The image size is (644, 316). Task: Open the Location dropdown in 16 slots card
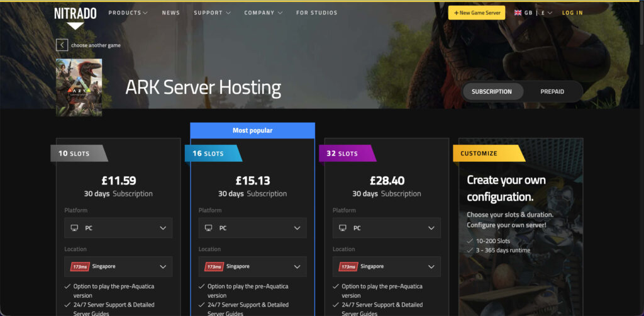click(253, 267)
